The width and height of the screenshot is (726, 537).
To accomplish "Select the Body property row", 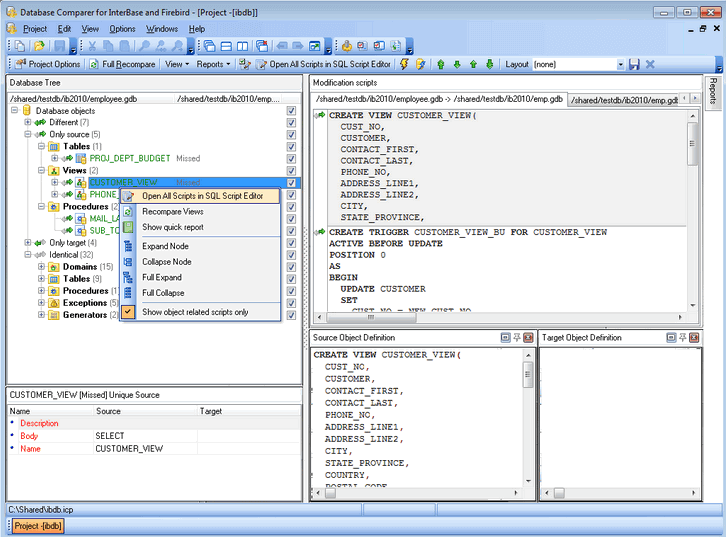I will (155, 436).
